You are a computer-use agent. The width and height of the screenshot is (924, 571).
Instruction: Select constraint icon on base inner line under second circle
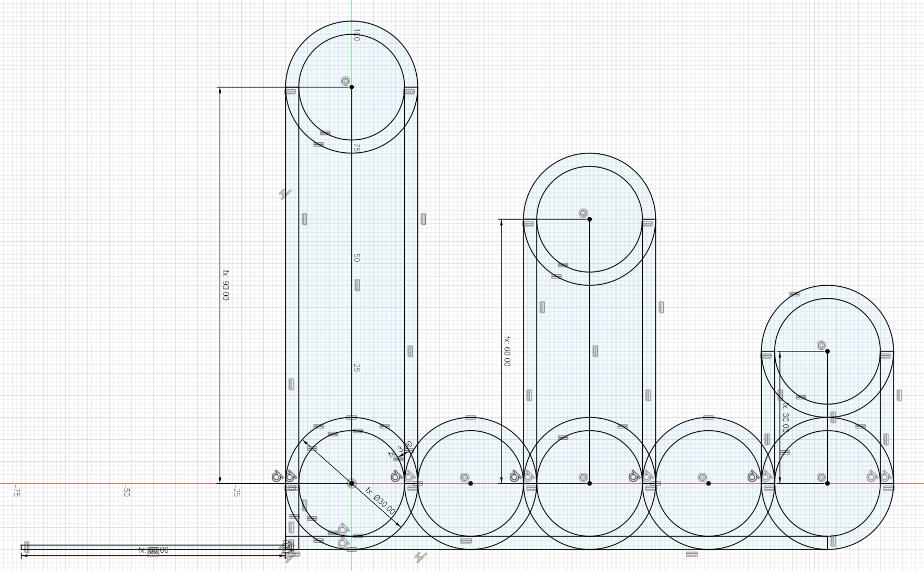(465, 541)
